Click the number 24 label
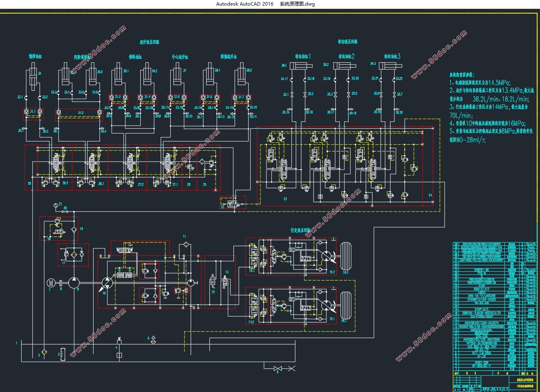 430,195
